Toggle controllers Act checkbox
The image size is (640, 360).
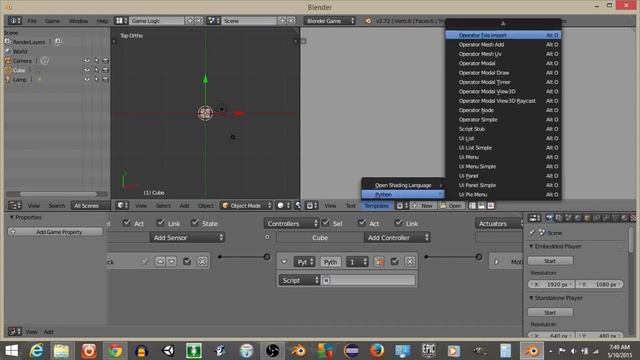coord(362,223)
